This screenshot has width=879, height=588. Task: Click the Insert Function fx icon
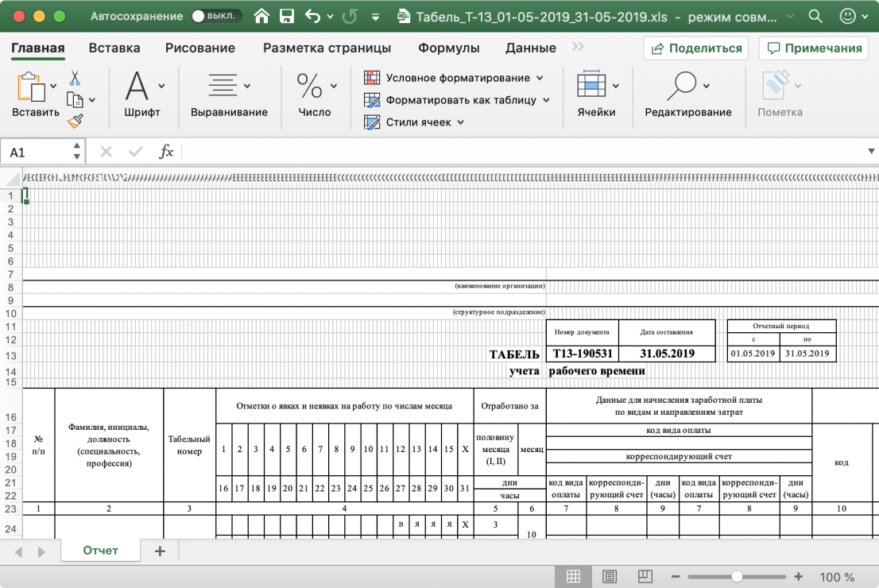coord(166,152)
